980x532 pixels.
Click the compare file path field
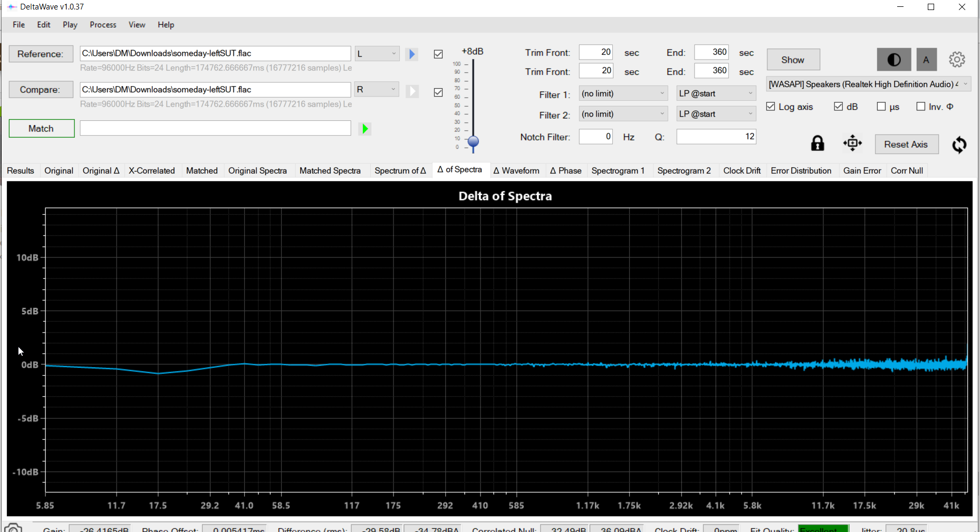(x=215, y=89)
